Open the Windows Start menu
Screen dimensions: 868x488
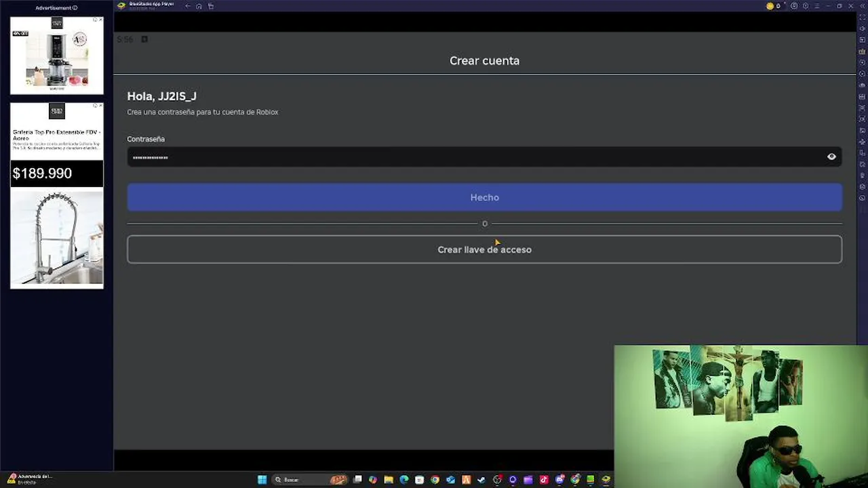pos(262,480)
